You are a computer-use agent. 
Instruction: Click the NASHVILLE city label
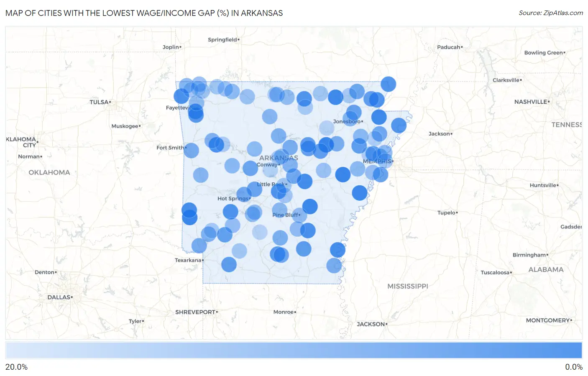531,102
